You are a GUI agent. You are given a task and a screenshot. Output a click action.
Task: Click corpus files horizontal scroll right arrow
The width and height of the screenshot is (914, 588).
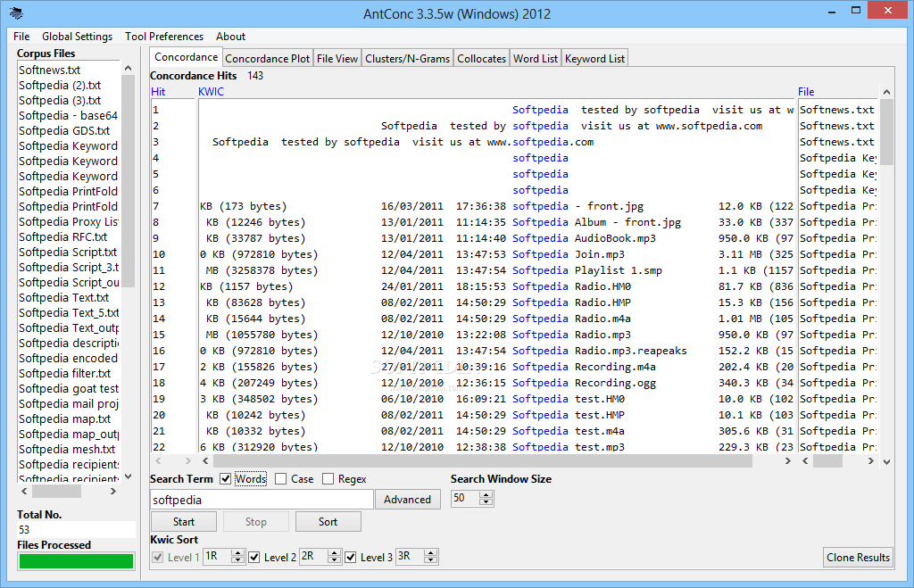(x=113, y=492)
